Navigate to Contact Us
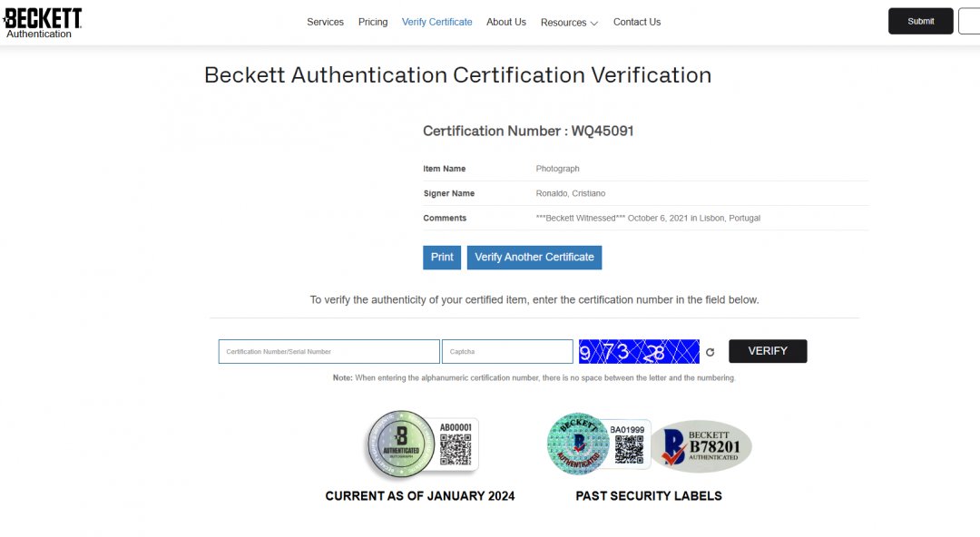Viewport: 980px width, 537px height. 636,22
